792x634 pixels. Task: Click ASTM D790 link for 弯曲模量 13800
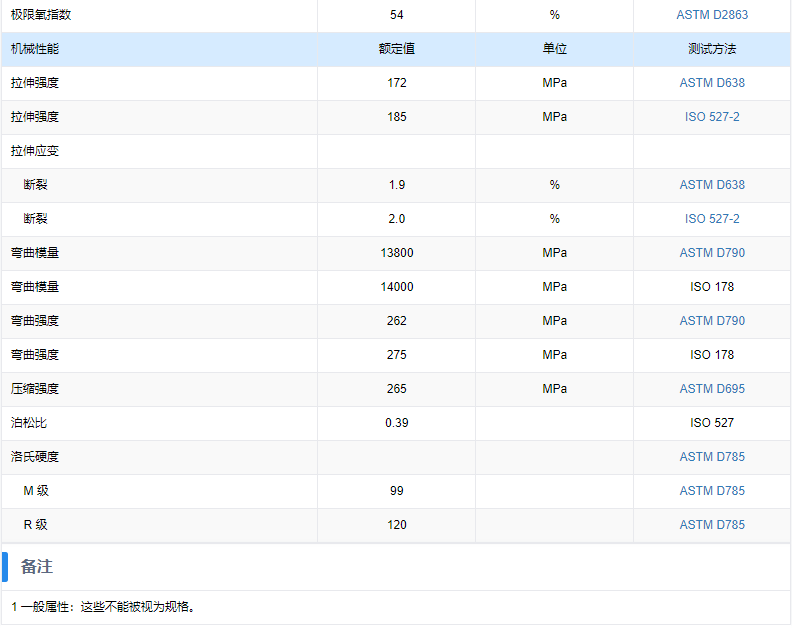click(712, 253)
